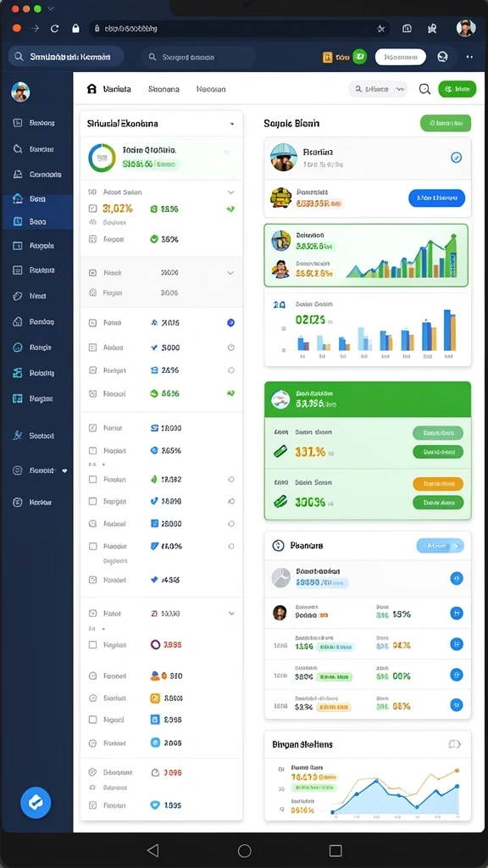
Task: Click the blue pill button on second profile card
Action: coord(436,198)
